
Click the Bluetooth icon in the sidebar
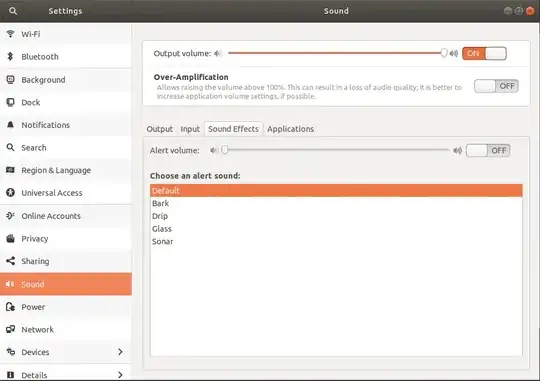click(10, 56)
